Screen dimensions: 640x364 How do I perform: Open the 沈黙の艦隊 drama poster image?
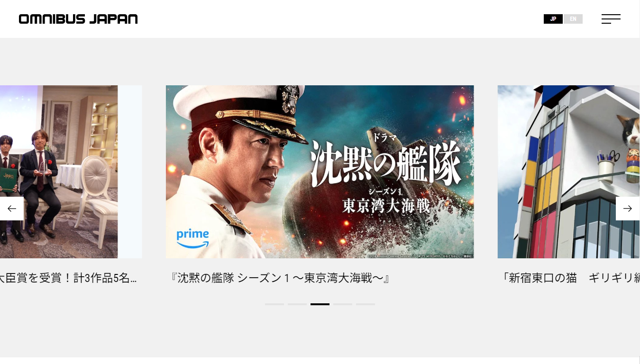pyautogui.click(x=320, y=172)
